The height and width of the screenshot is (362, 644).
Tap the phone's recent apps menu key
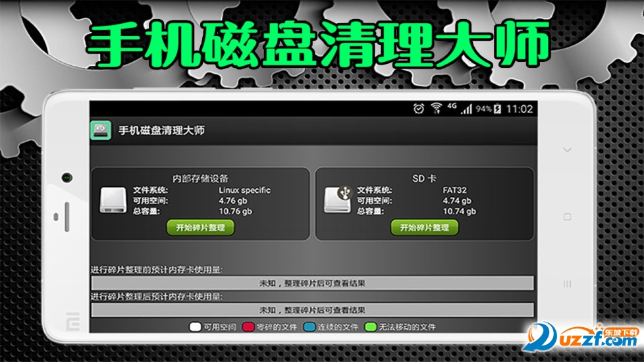(567, 284)
